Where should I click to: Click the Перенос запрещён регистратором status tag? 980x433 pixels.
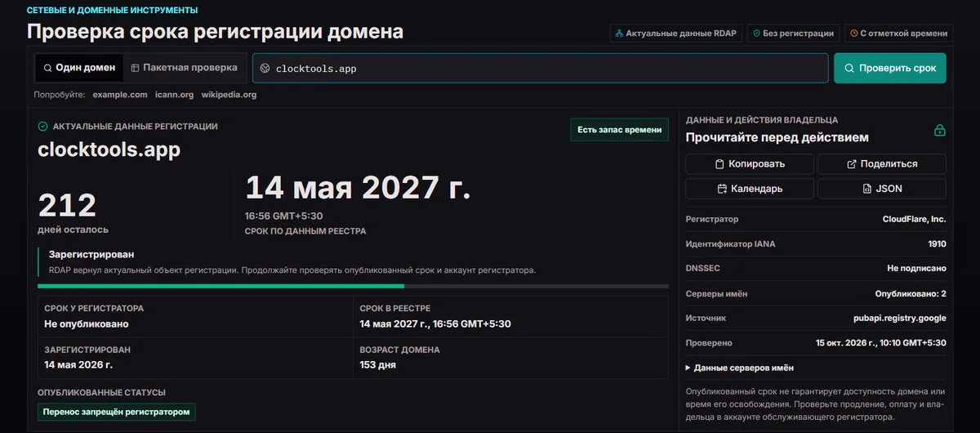(117, 412)
